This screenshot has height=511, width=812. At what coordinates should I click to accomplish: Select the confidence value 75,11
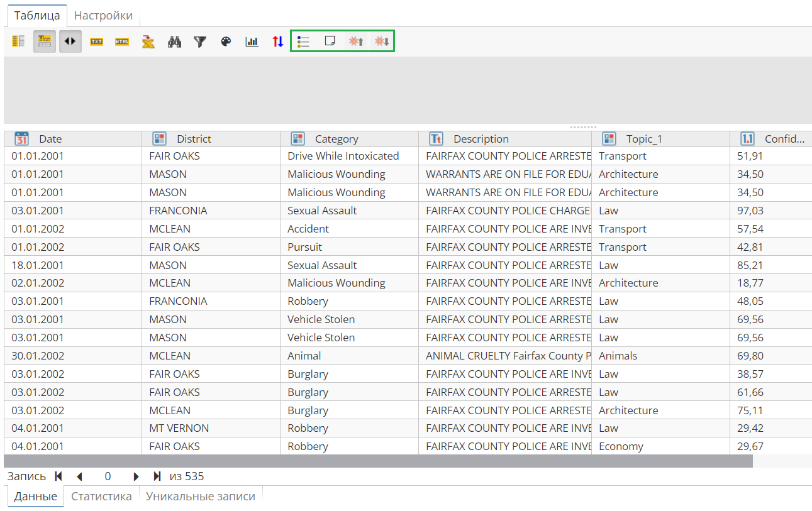click(771, 410)
